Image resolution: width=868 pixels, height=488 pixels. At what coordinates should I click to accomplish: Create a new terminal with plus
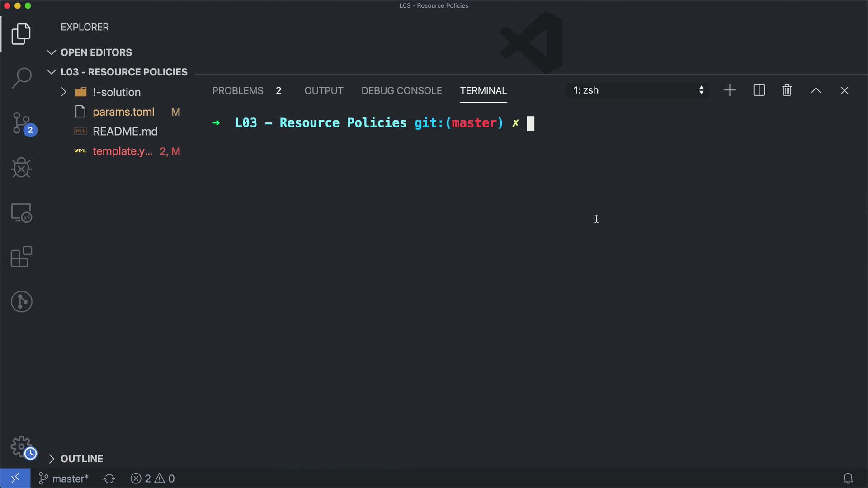pos(730,90)
